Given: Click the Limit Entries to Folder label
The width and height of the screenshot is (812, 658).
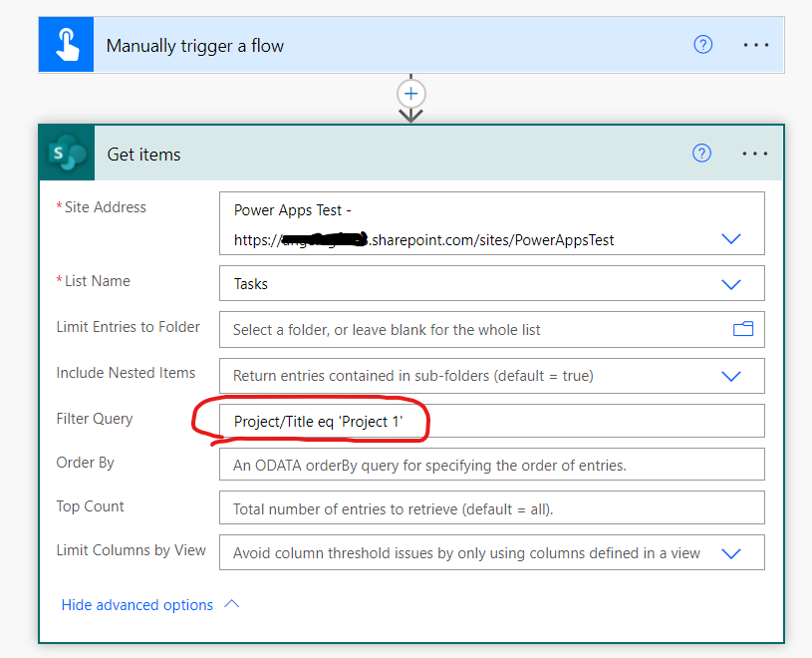Looking at the screenshot, I should click(128, 327).
